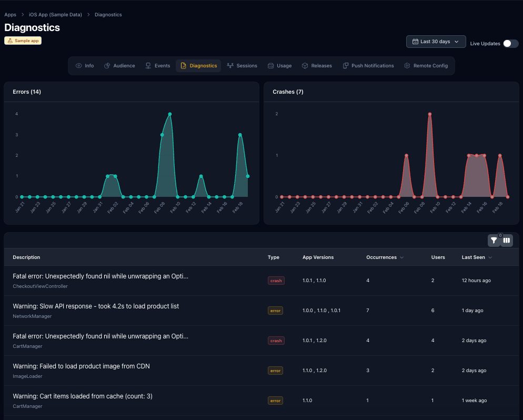The height and width of the screenshot is (420, 523).
Task: Click the Info tab eye icon
Action: [x=79, y=66]
